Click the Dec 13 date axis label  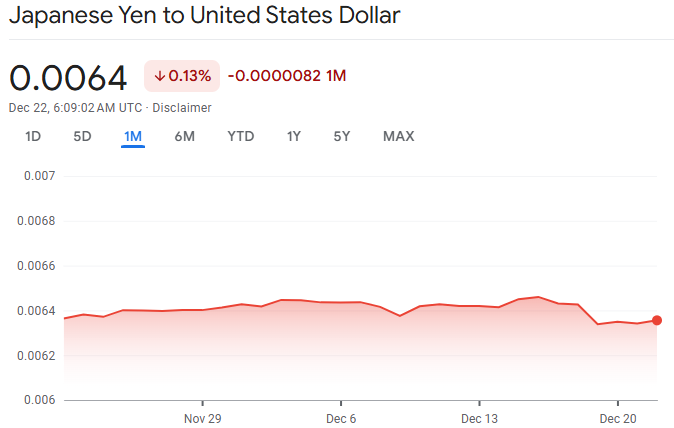click(x=480, y=417)
